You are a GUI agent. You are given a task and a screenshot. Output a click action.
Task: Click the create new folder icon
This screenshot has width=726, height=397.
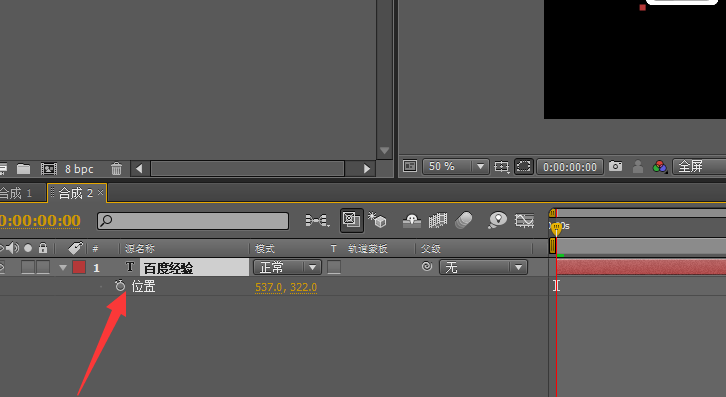point(24,169)
